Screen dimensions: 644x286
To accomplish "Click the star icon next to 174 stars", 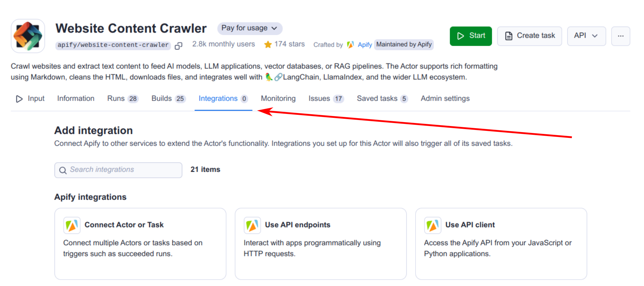I will [268, 44].
